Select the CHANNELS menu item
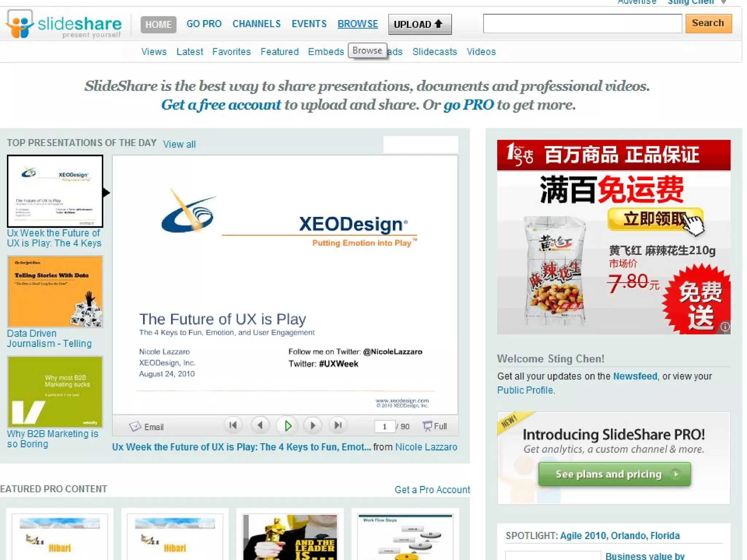The image size is (747, 560). click(256, 24)
